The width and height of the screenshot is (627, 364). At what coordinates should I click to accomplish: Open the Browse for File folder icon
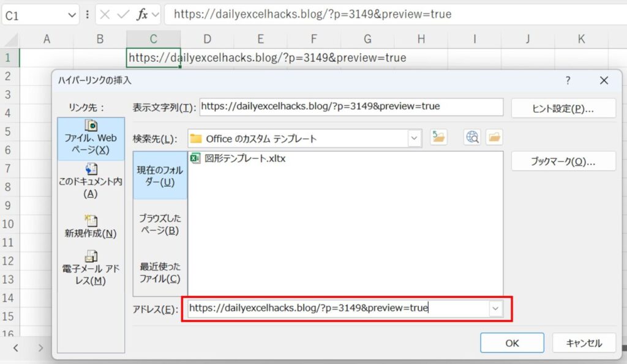point(494,138)
